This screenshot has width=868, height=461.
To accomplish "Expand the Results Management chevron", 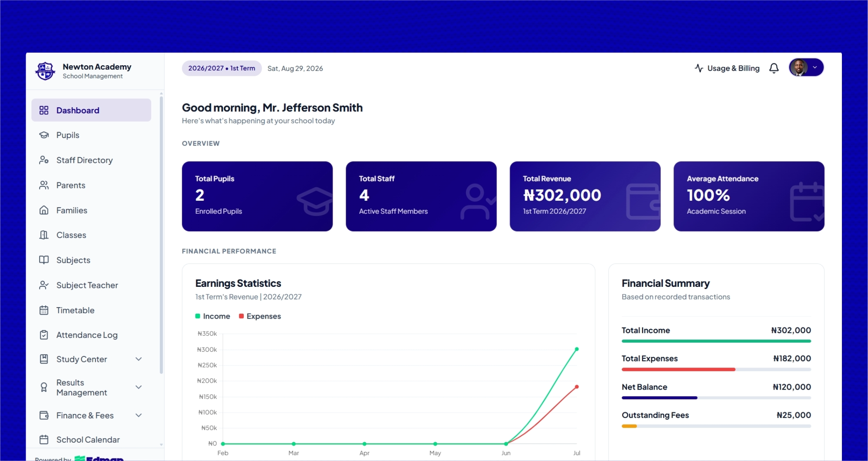I will click(x=139, y=387).
